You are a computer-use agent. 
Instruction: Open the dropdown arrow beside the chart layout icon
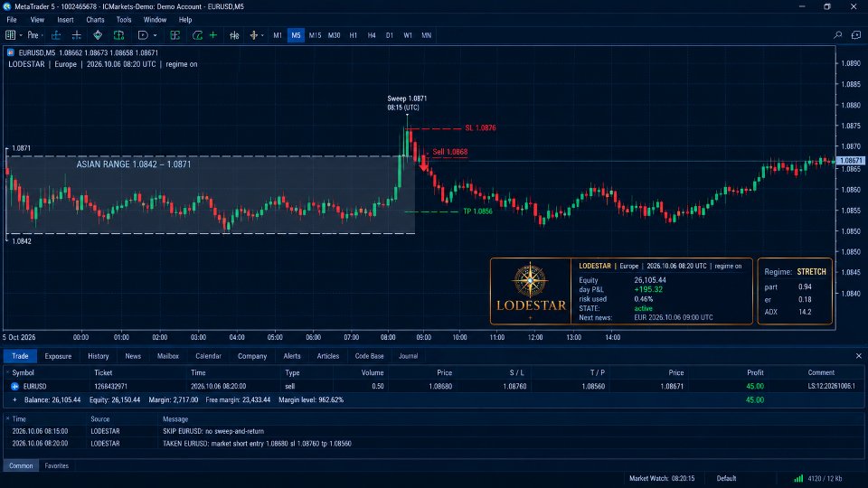click(21, 35)
